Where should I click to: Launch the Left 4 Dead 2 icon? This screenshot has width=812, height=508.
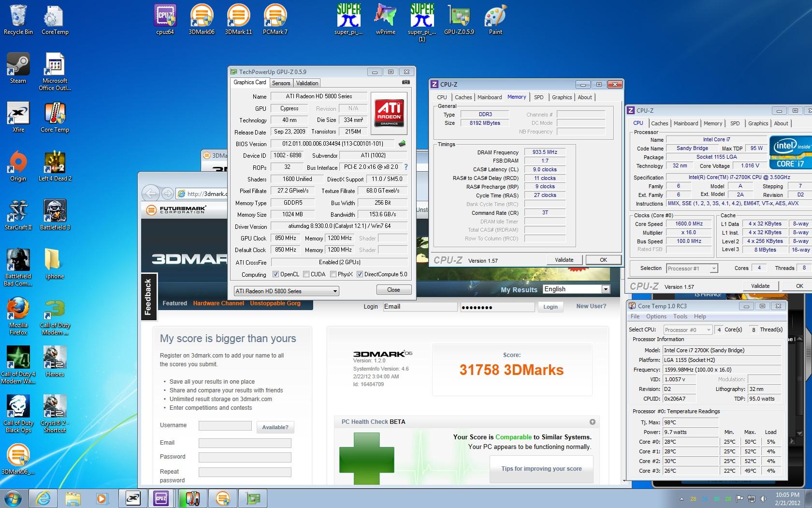pyautogui.click(x=55, y=166)
